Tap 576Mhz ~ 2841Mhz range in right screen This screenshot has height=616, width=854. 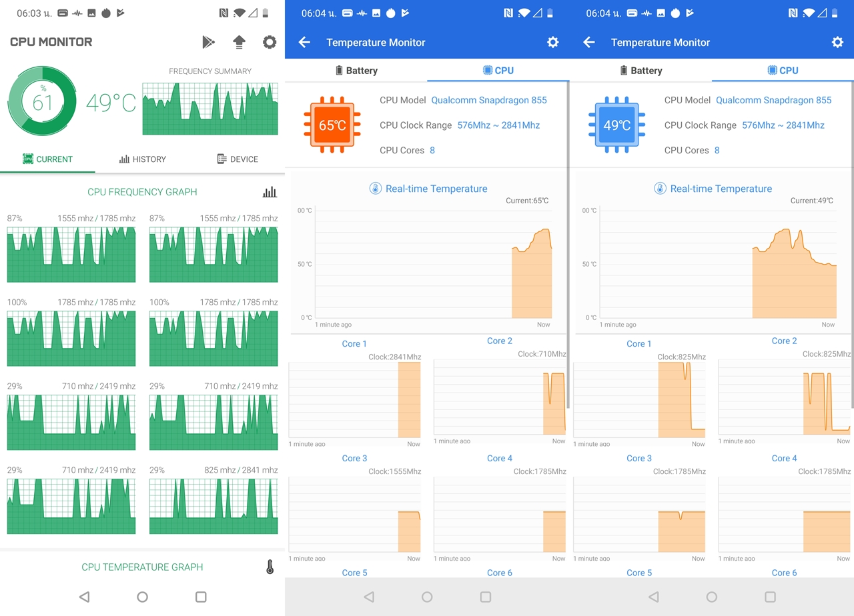point(783,125)
